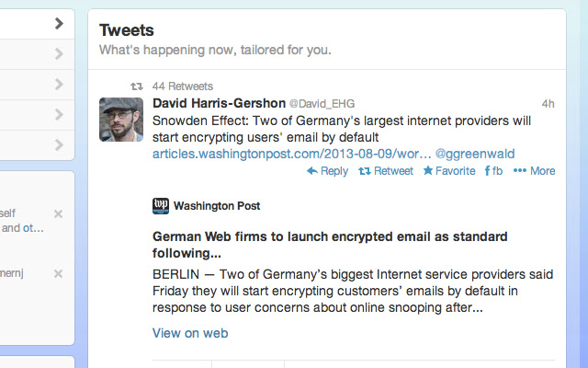The width and height of the screenshot is (588, 368).
Task: Open the @ggreenwald mention
Action: click(x=475, y=154)
